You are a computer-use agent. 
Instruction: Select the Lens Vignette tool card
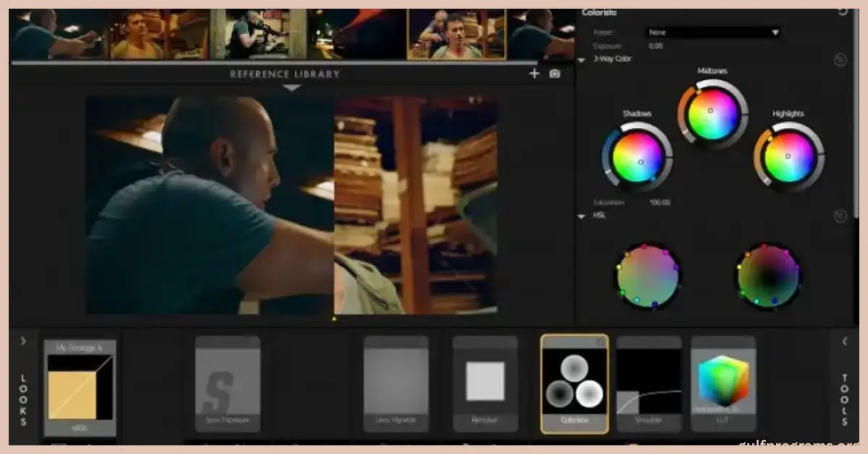[x=396, y=383]
